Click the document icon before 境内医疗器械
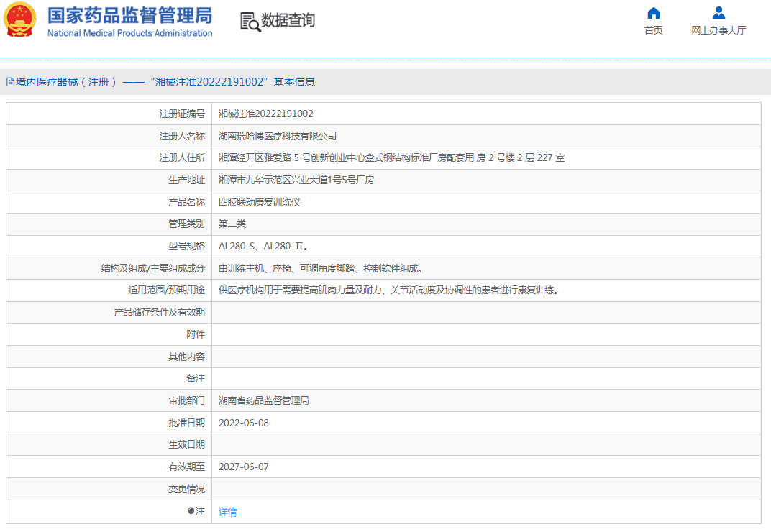Screen dimensions: 771x532 click(10, 82)
